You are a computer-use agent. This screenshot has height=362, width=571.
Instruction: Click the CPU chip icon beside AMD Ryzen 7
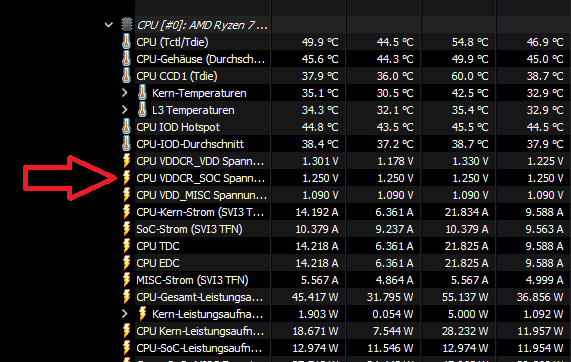coord(127,25)
